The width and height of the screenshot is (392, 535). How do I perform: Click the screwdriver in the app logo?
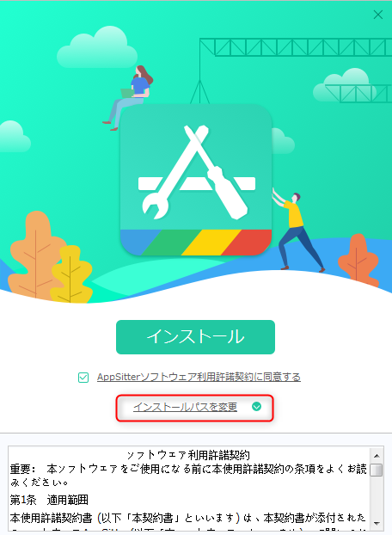coord(216,172)
